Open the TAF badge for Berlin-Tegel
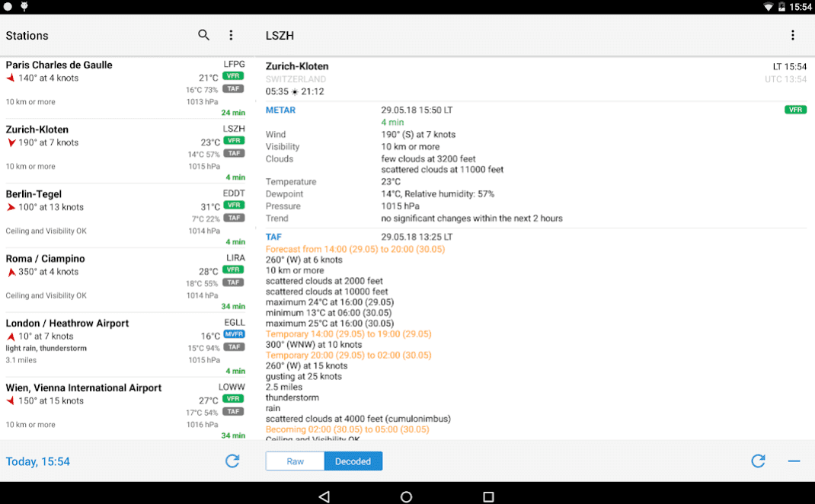The width and height of the screenshot is (815, 504). coord(234,217)
